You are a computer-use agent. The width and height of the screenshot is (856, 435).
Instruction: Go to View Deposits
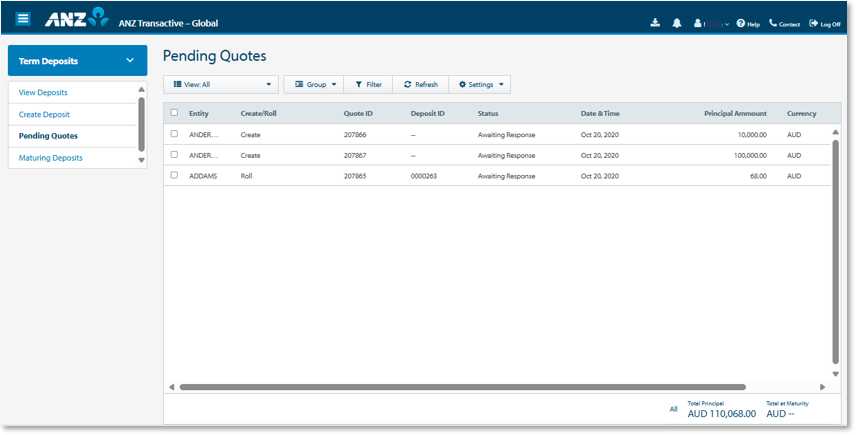coord(43,92)
